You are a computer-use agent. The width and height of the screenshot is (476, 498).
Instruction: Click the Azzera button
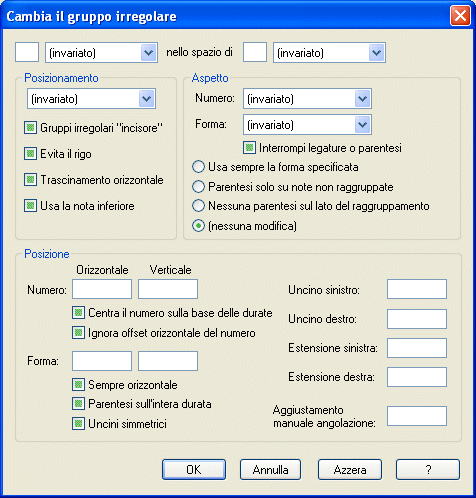click(x=350, y=470)
